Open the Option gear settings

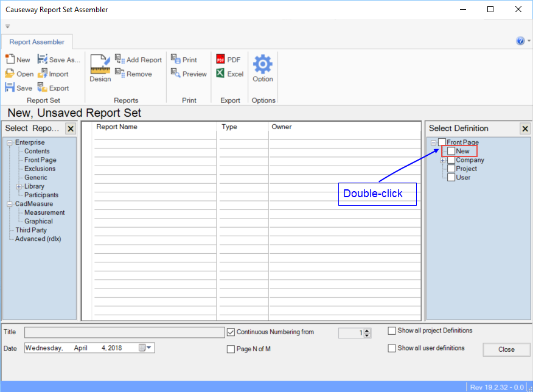(263, 68)
